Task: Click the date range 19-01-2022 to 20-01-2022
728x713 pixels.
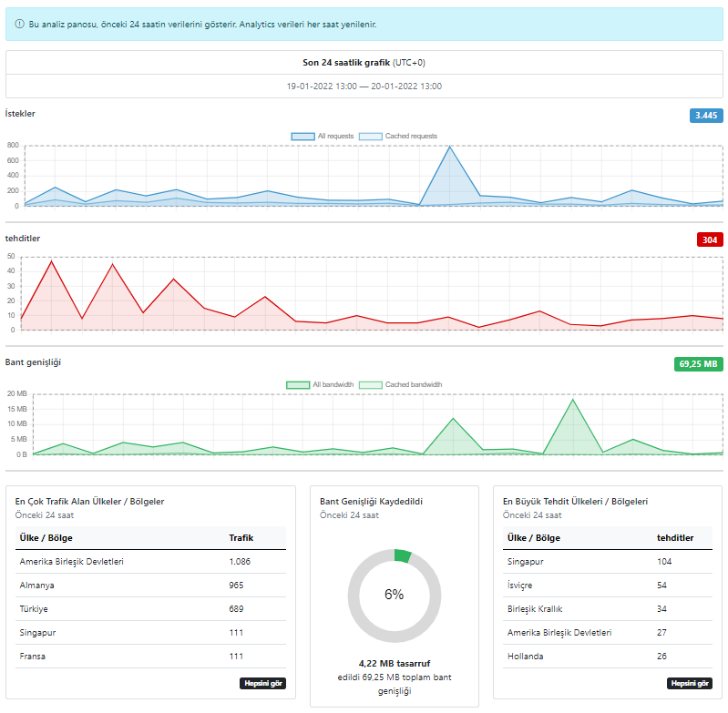Action: pos(364,87)
